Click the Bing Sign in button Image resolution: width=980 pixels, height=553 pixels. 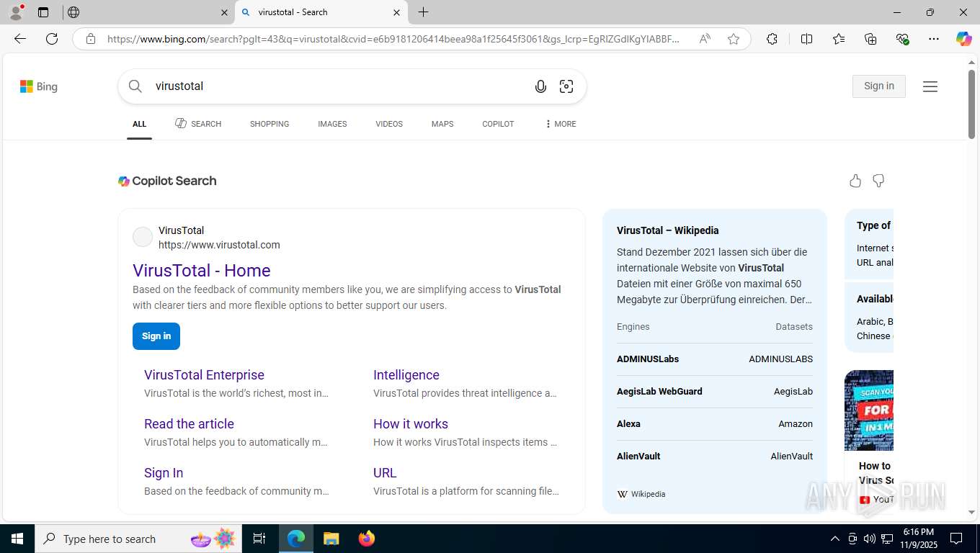tap(878, 86)
